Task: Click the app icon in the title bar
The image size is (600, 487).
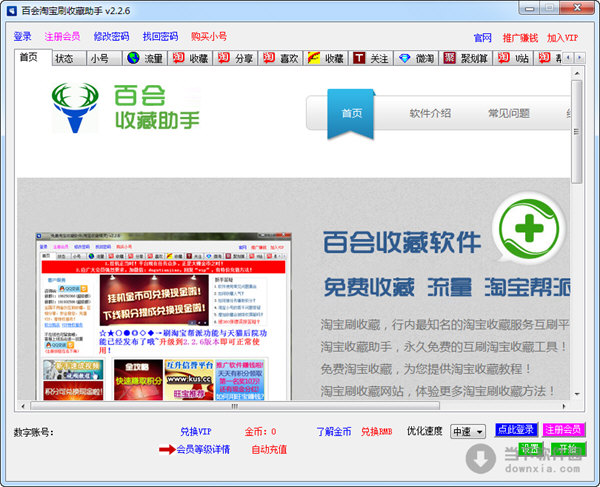Action: point(11,10)
